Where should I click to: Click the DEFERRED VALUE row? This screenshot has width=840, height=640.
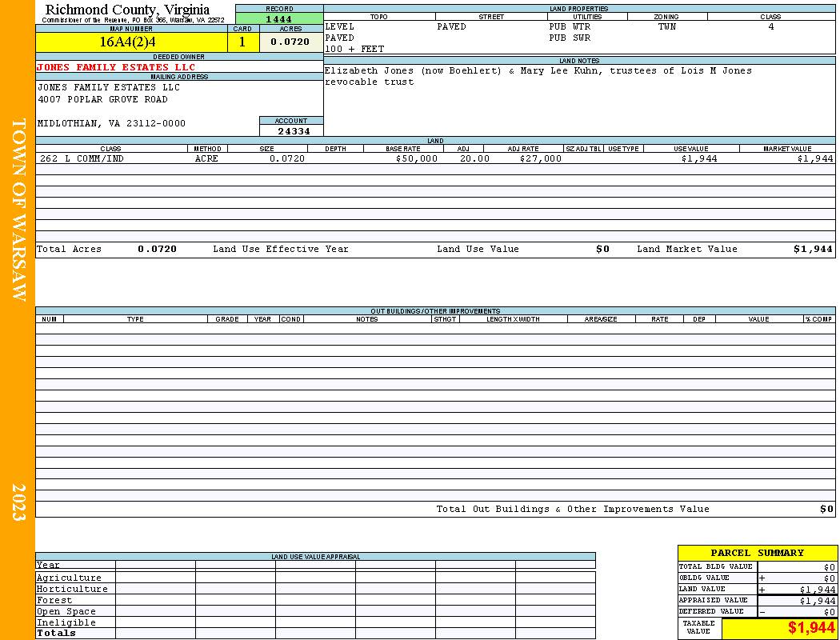[x=757, y=612]
